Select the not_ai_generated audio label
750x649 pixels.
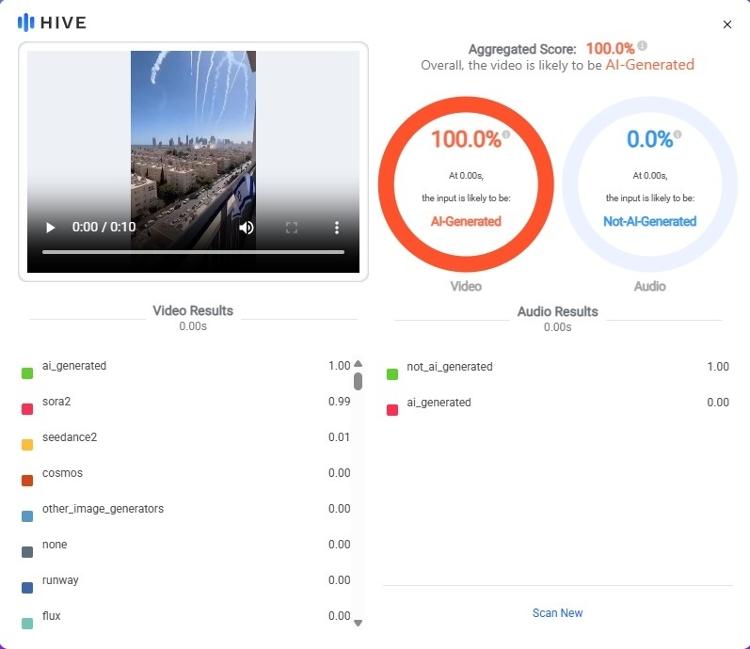[x=450, y=366]
